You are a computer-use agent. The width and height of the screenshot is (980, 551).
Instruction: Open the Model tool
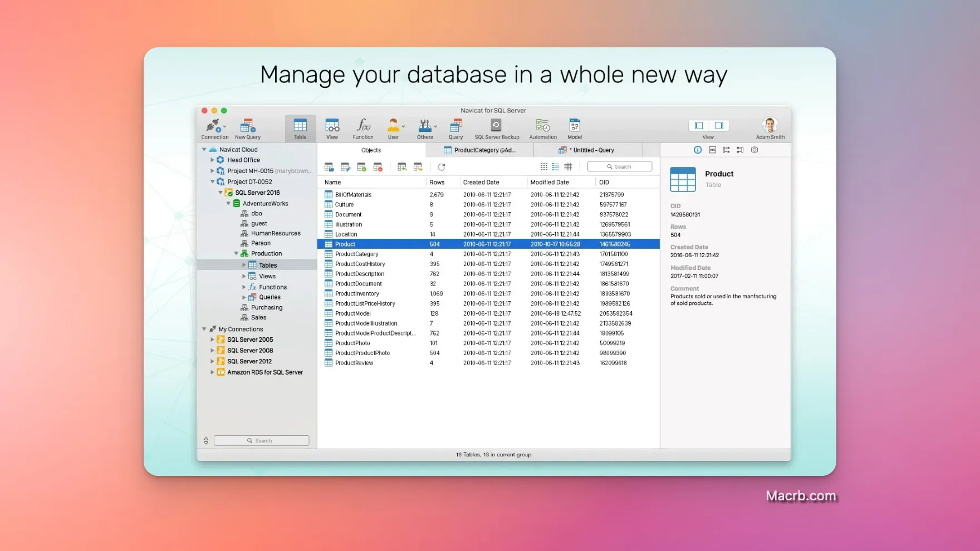click(575, 129)
